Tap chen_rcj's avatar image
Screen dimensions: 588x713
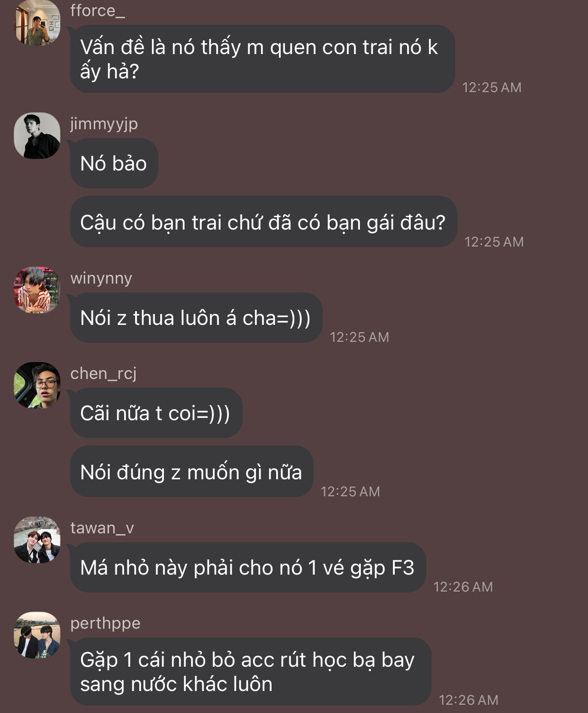pos(37,385)
